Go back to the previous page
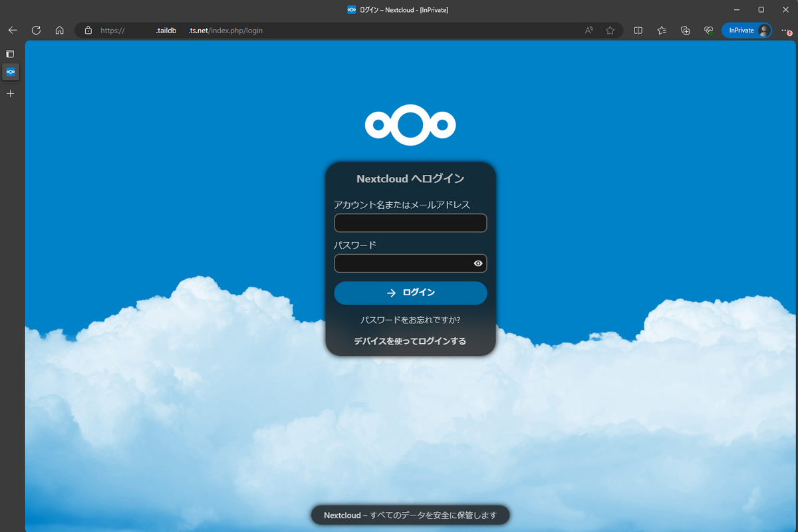Viewport: 798px width, 532px height. pos(12,30)
